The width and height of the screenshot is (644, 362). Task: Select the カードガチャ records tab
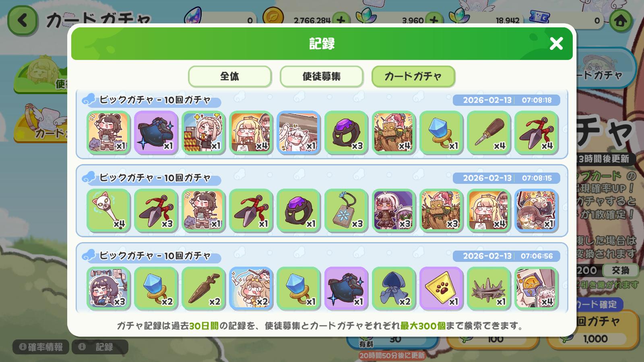[x=413, y=76]
